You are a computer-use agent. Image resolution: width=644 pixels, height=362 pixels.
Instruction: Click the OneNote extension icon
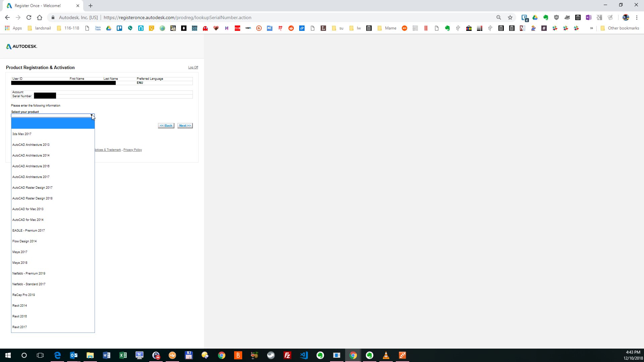[589, 17]
